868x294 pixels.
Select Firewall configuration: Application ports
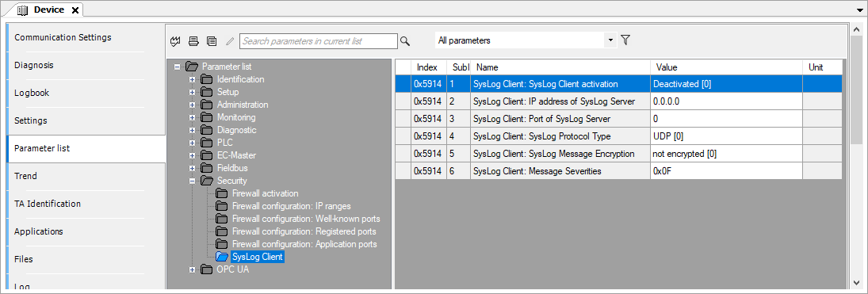click(x=304, y=244)
